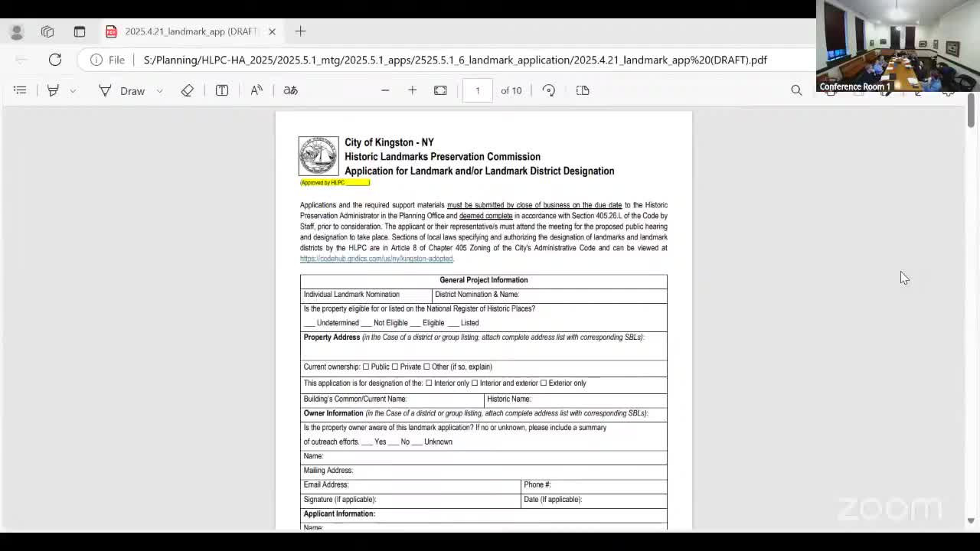Check the Exterior only checkbox

544,383
